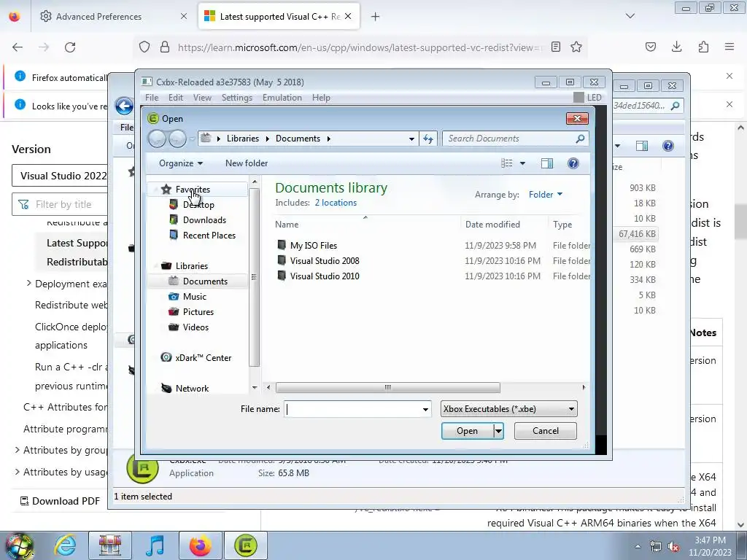Click the Open button split arrow
The image size is (747, 560).
498,431
